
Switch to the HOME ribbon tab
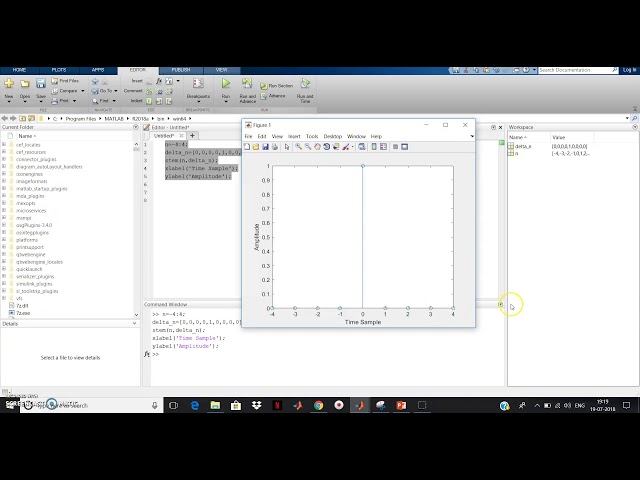[19, 70]
